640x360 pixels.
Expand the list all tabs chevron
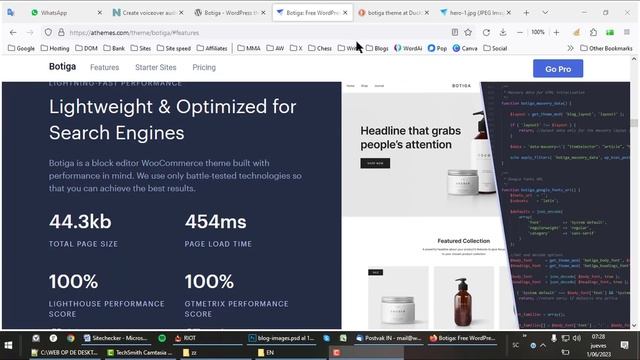[545, 13]
